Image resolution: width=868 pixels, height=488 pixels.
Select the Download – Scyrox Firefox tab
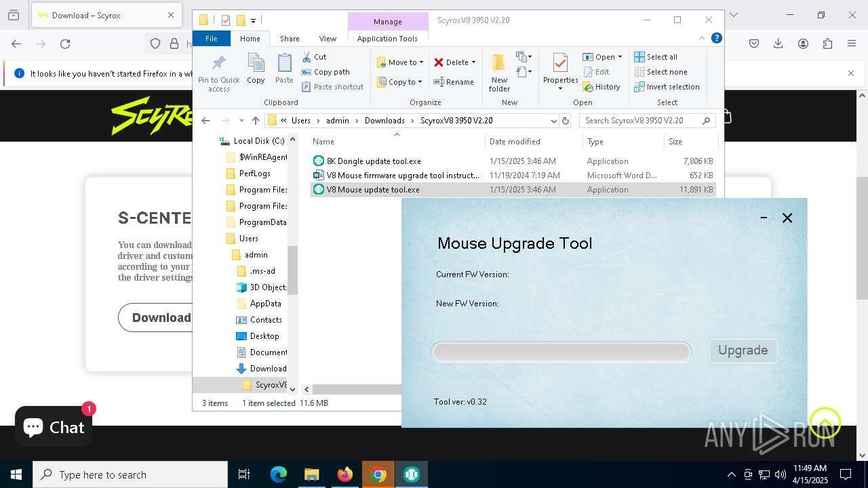(105, 15)
